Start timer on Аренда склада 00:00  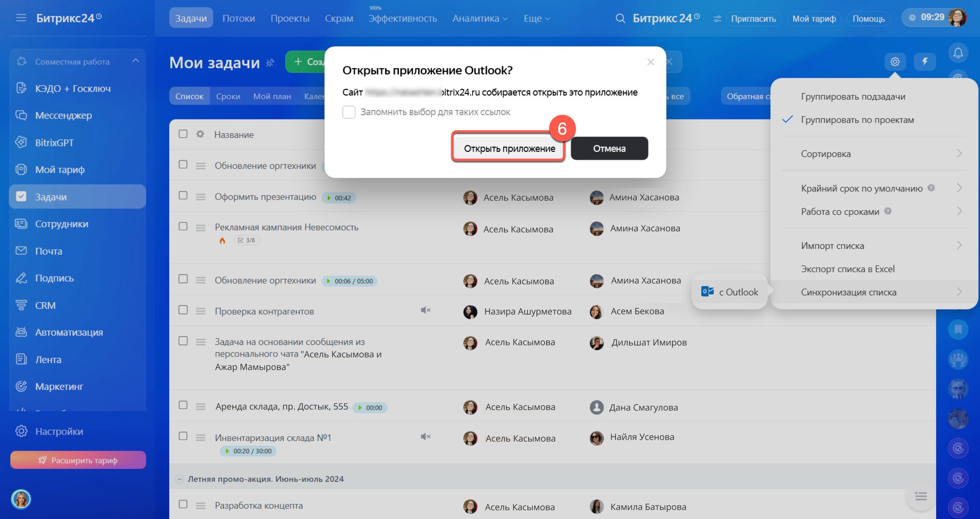(x=370, y=407)
